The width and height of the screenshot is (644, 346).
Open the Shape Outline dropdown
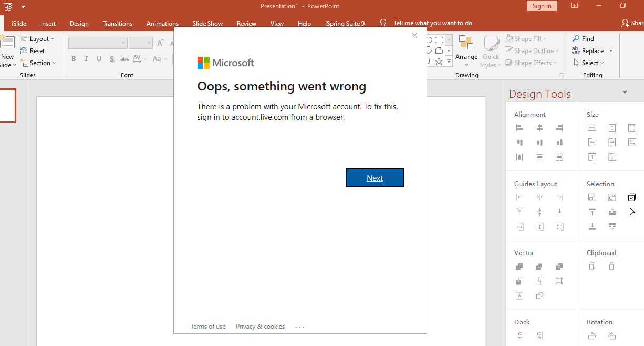point(532,50)
